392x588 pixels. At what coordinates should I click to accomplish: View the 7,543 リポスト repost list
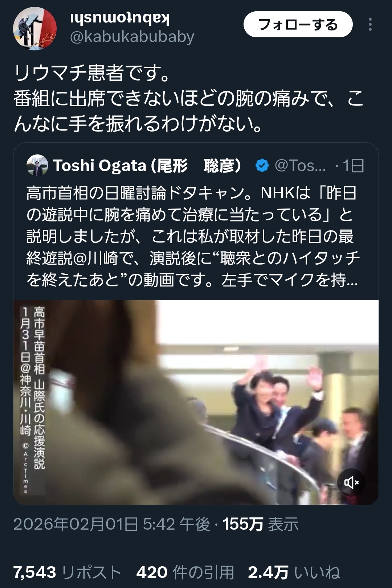coord(67,572)
